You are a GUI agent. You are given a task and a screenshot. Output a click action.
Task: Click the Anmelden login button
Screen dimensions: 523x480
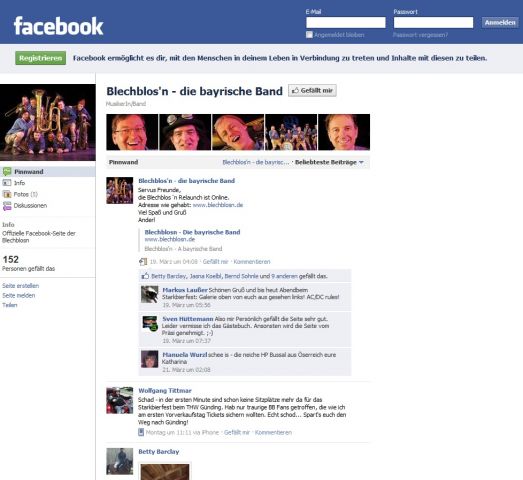pyautogui.click(x=500, y=23)
